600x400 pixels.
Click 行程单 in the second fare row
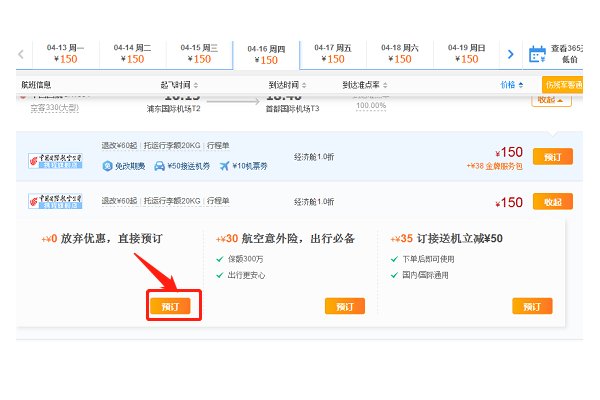(218, 201)
